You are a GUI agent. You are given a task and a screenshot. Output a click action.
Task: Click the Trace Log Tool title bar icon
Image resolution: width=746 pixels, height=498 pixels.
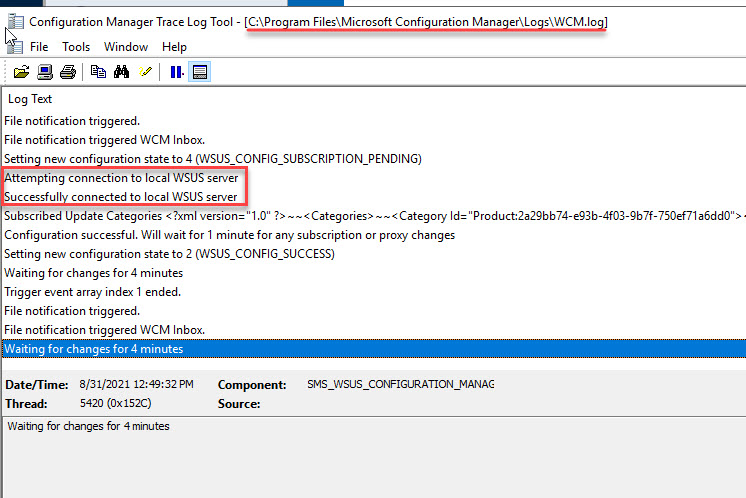point(15,21)
